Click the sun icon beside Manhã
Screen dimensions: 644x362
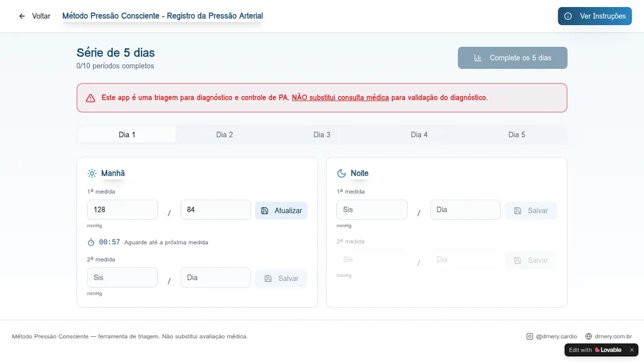(92, 173)
